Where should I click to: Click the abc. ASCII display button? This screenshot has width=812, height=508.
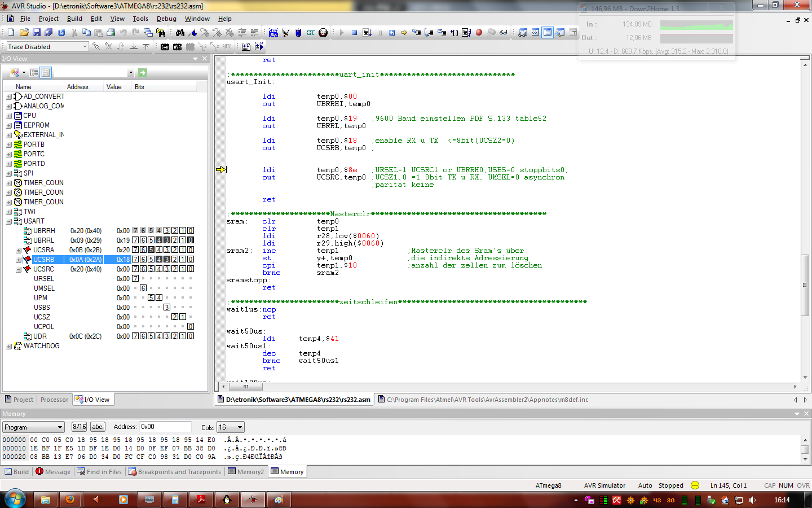tap(98, 427)
